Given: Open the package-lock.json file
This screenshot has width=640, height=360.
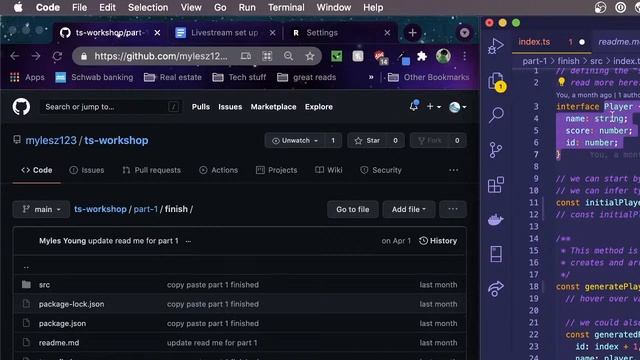Looking at the screenshot, I should pyautogui.click(x=71, y=304).
